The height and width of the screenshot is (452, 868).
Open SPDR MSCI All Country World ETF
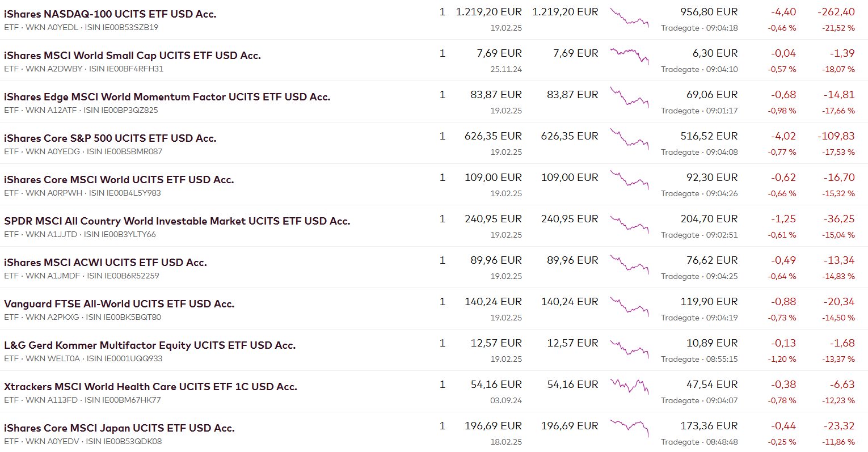[177, 221]
